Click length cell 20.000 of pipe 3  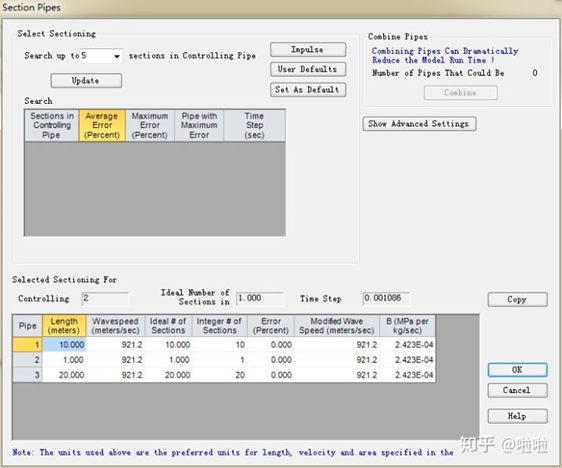[x=64, y=375]
